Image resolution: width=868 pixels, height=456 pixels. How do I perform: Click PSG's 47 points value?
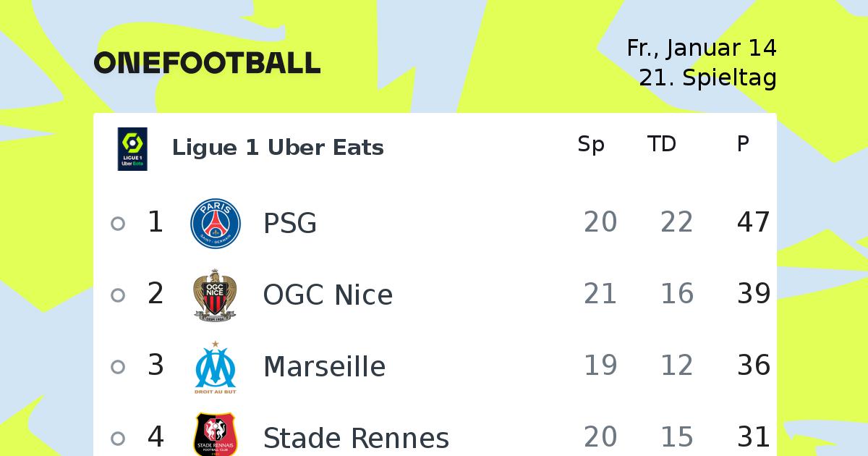click(x=754, y=222)
